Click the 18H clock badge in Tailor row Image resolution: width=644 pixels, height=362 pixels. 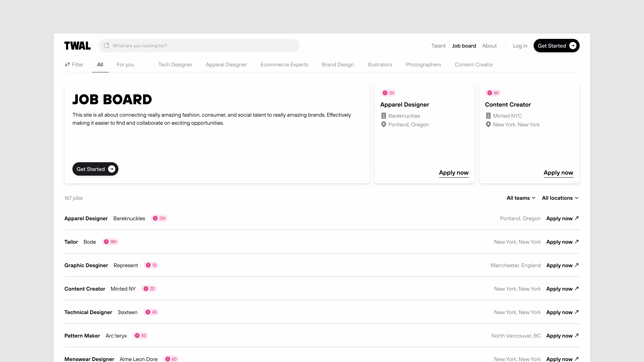click(x=110, y=242)
